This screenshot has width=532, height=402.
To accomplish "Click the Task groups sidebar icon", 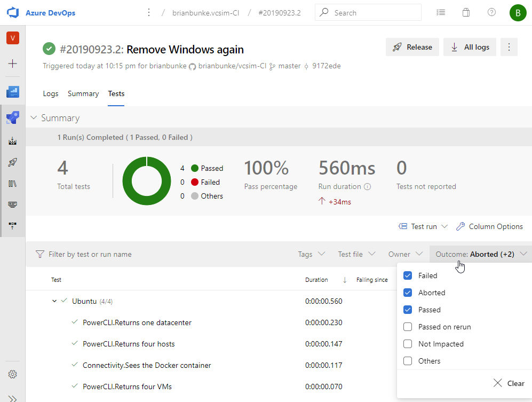I will click(x=13, y=204).
